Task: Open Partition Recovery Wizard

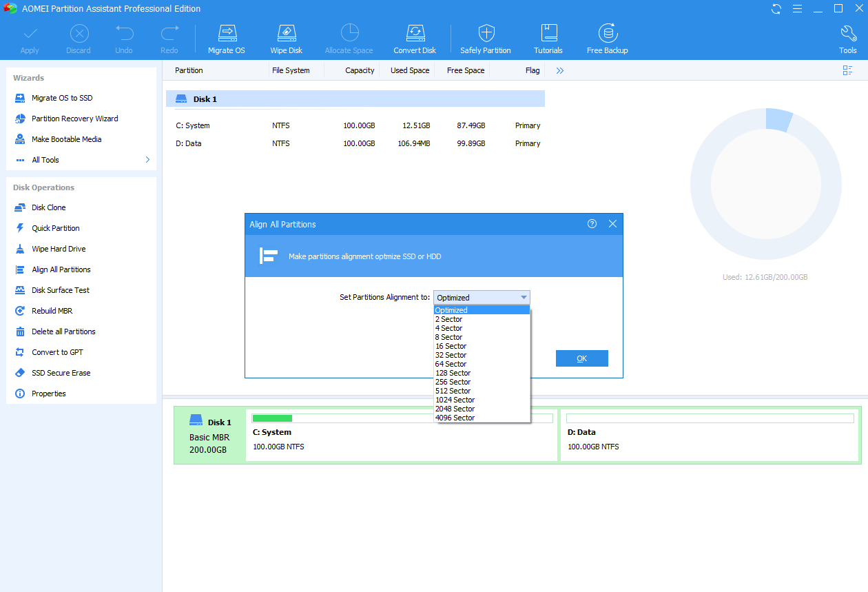Action: click(74, 119)
